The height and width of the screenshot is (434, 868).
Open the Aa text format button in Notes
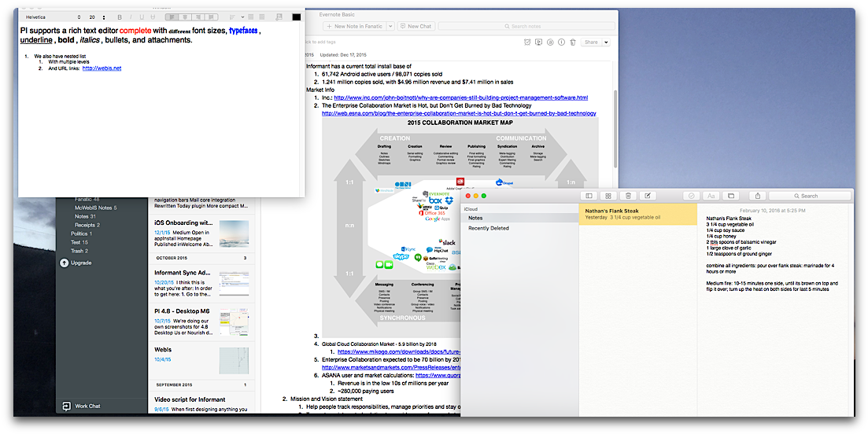click(x=711, y=196)
